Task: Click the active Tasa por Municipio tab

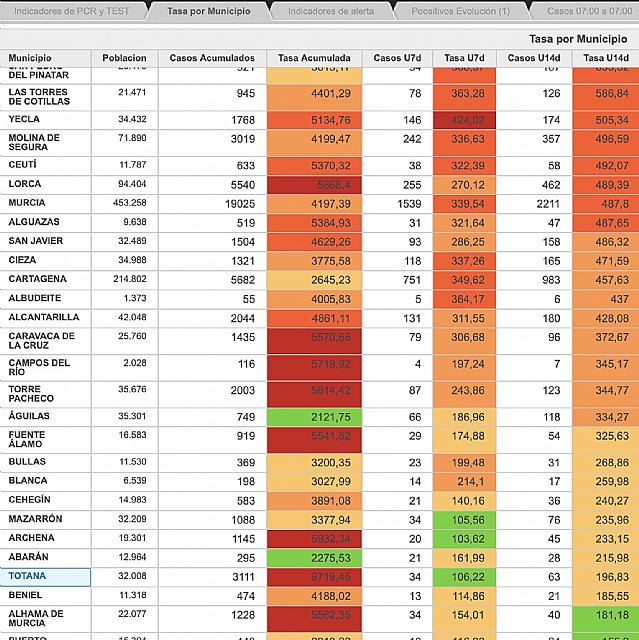Action: click(209, 11)
